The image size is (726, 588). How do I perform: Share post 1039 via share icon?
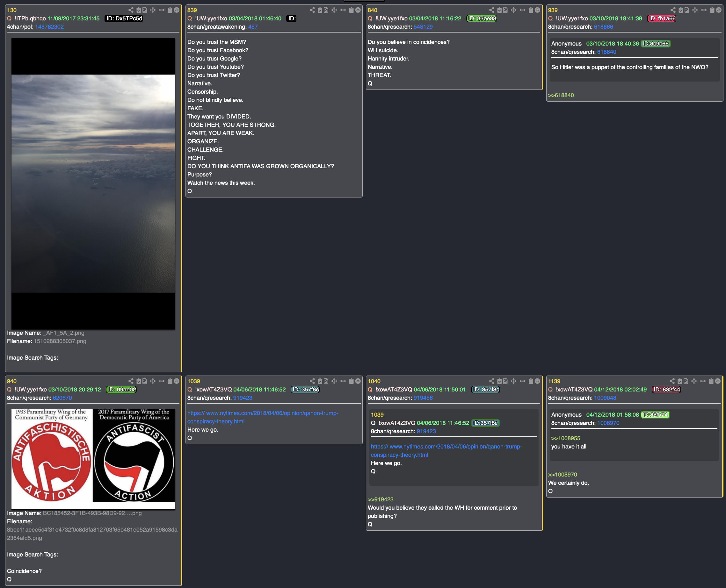(312, 381)
